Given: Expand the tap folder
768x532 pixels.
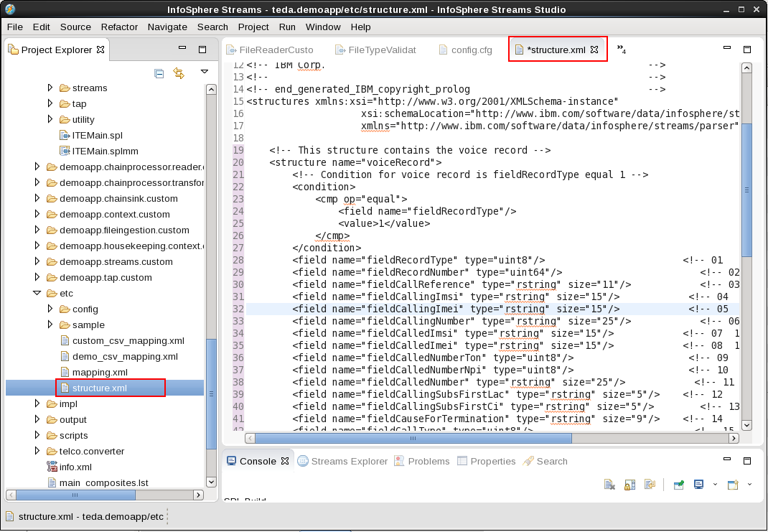Looking at the screenshot, I should click(x=50, y=103).
